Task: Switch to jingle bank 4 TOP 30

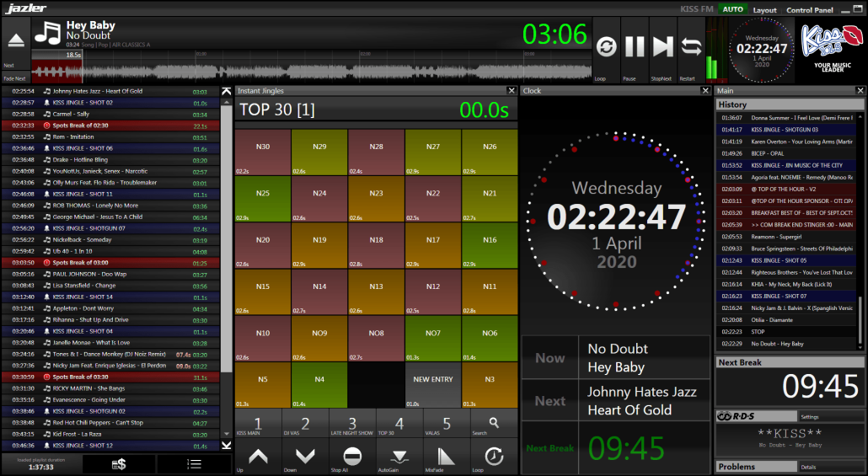Action: pos(399,425)
